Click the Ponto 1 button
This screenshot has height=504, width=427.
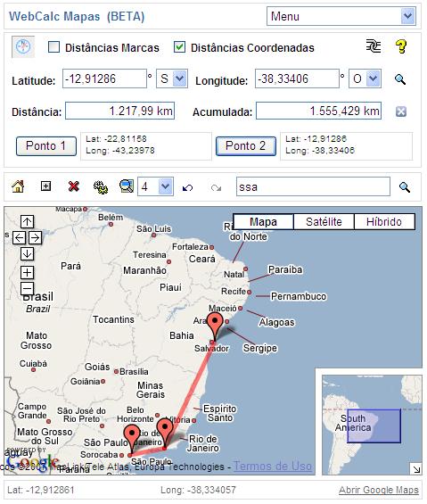click(46, 146)
